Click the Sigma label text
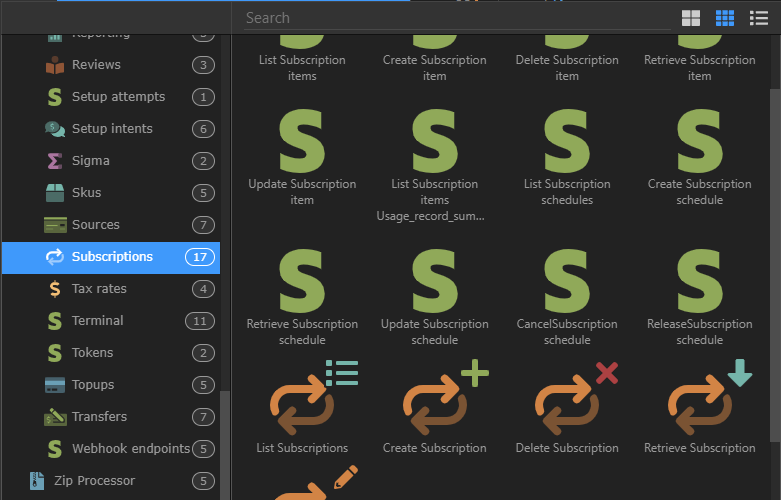This screenshot has width=781, height=500. (91, 160)
